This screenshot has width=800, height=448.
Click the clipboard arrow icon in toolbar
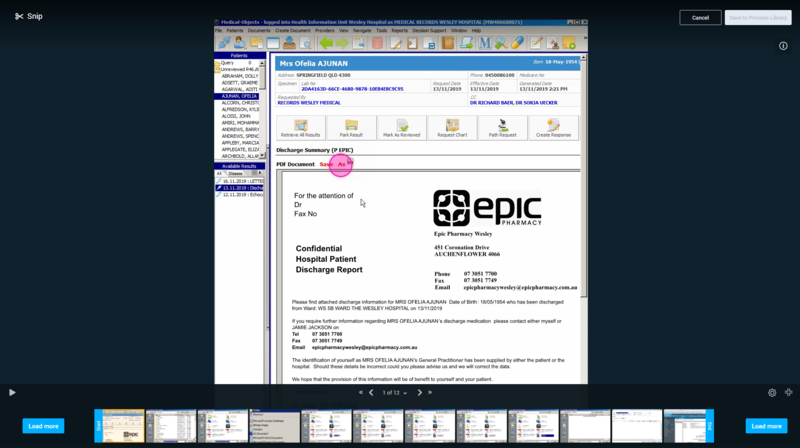click(412, 43)
